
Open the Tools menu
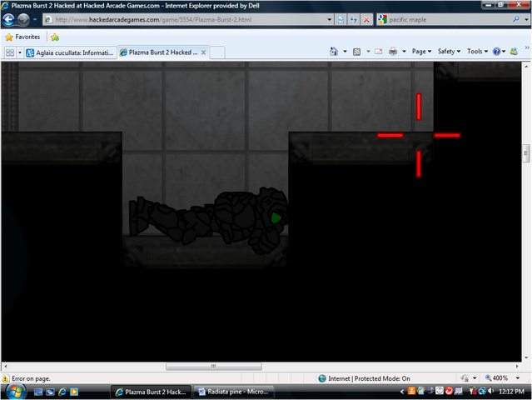[x=477, y=52]
